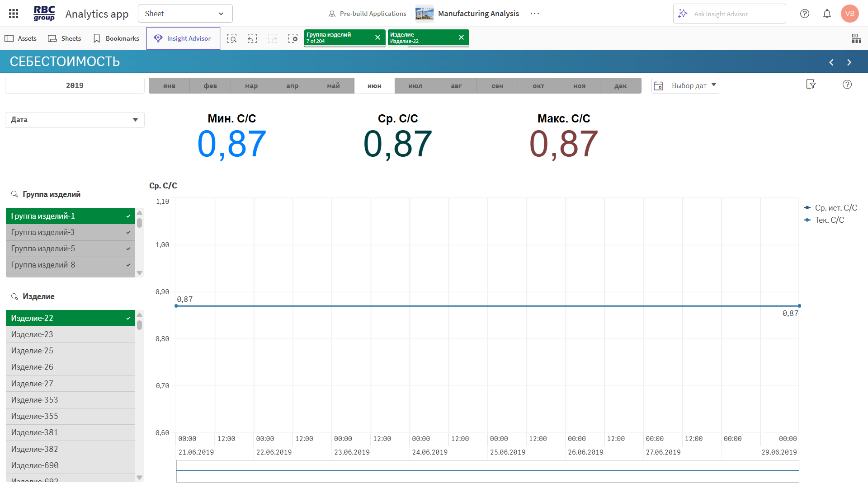
Task: Click the Insight Advisor button
Action: tap(183, 38)
